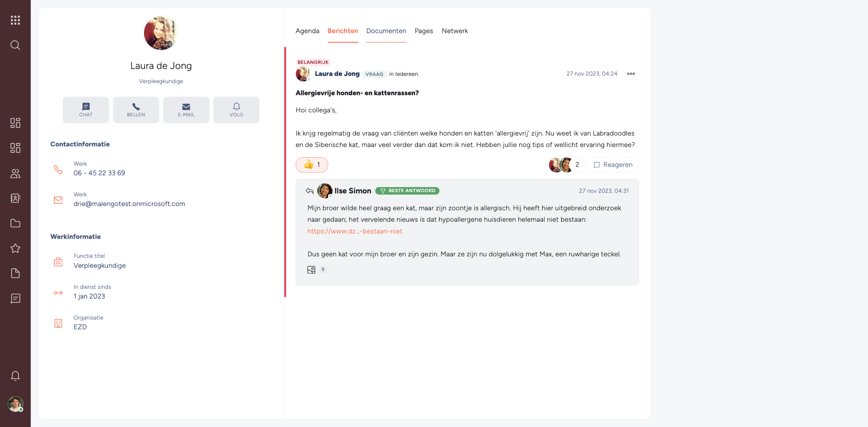Click the BELANGRIJK label
This screenshot has width=868, height=427.
pyautogui.click(x=313, y=62)
